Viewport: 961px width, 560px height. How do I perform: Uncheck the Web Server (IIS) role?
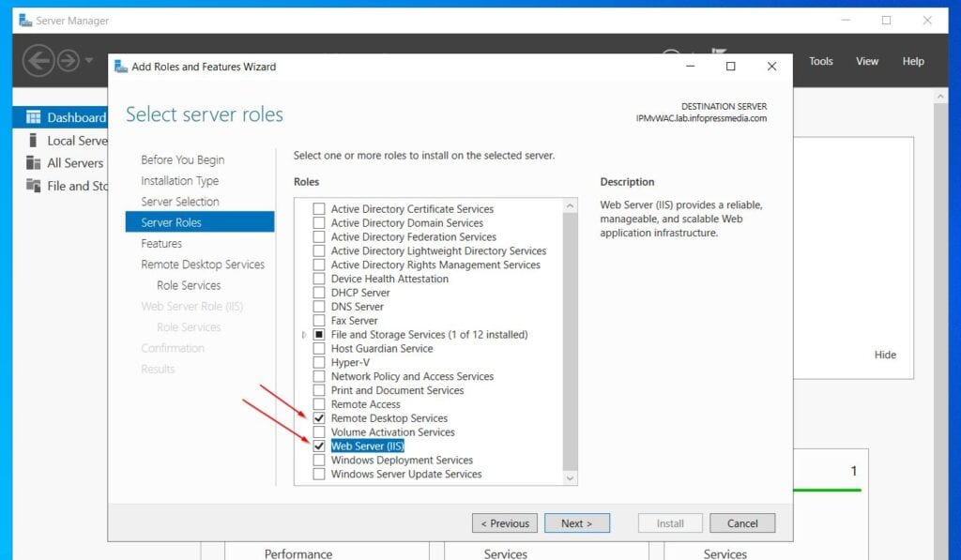(319, 446)
